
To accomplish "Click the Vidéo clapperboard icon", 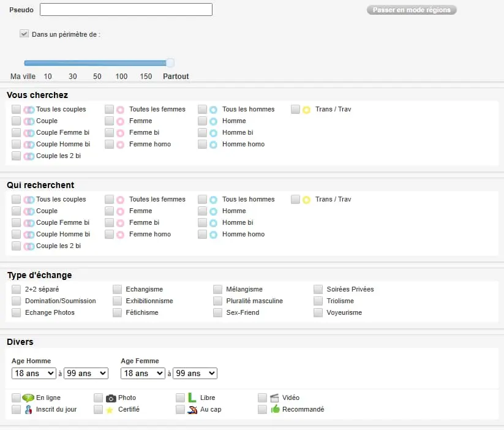I will pyautogui.click(x=274, y=398).
